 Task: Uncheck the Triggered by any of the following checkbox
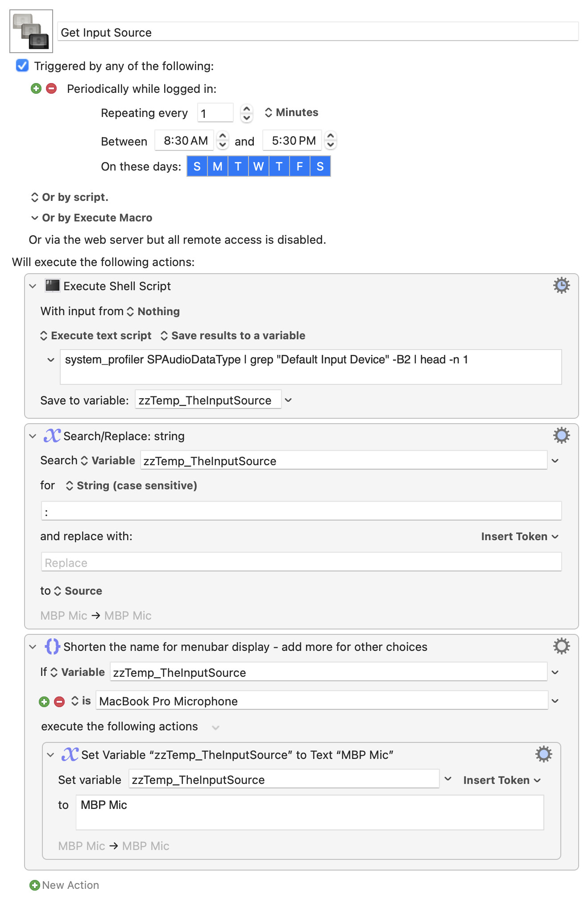22,66
